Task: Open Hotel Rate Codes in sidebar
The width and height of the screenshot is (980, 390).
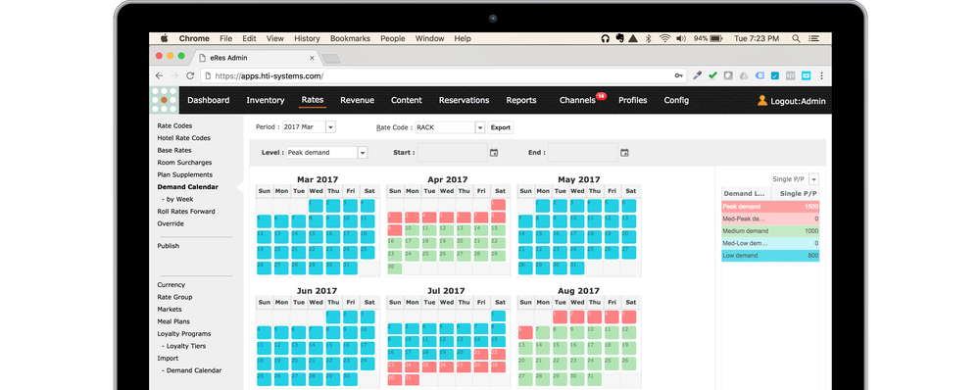Action: point(184,138)
